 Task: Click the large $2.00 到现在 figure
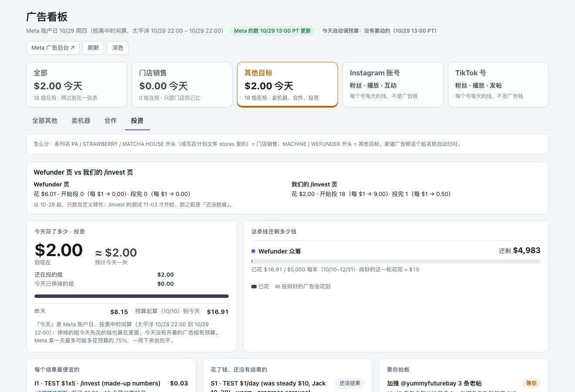(59, 250)
